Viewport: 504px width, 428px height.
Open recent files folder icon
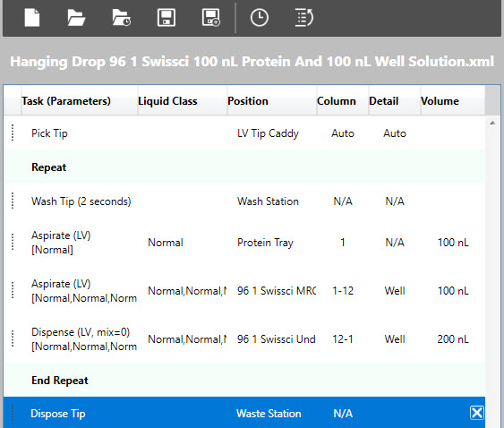coord(121,18)
